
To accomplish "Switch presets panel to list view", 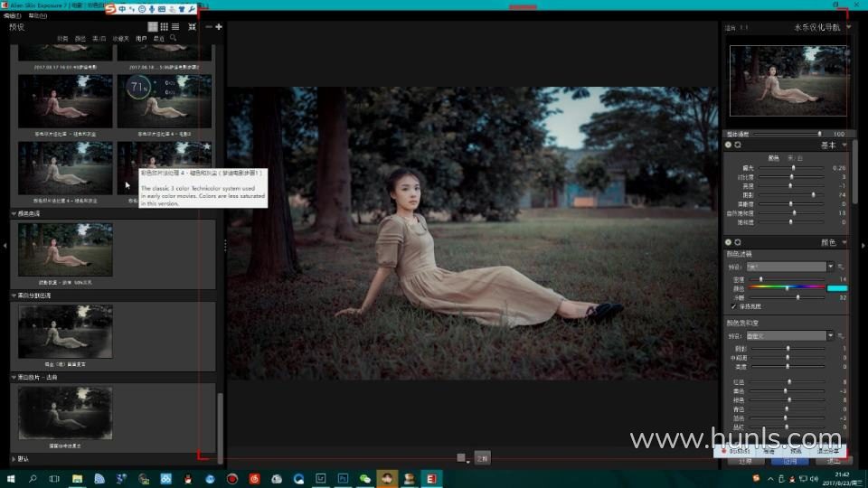I will click(175, 26).
